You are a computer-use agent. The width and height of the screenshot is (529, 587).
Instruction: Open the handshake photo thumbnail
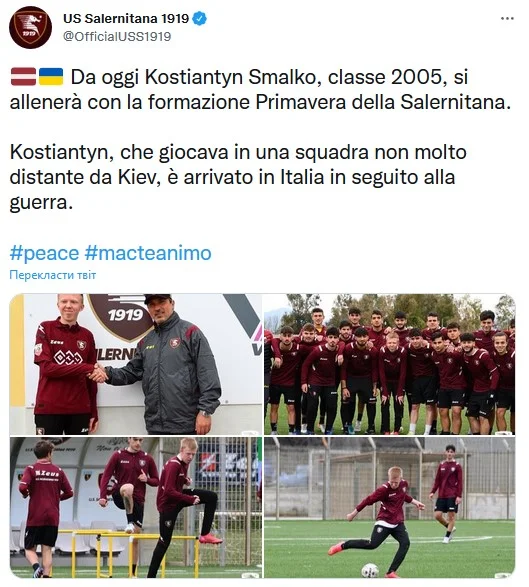click(x=136, y=364)
